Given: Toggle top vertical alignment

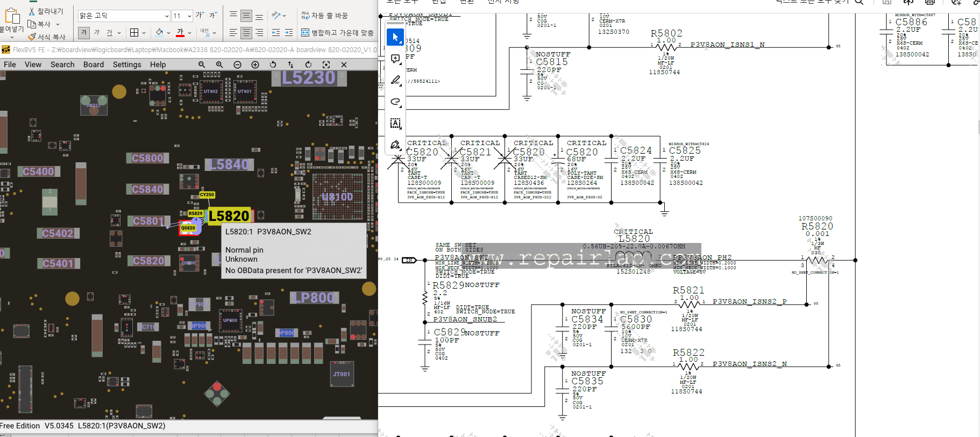Looking at the screenshot, I should (233, 16).
